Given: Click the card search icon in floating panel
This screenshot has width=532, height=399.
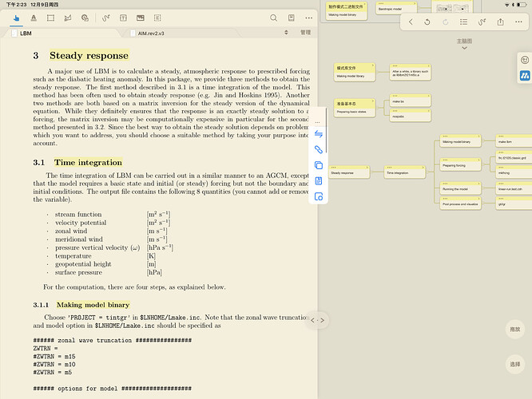Looking at the screenshot, I should pos(318,196).
